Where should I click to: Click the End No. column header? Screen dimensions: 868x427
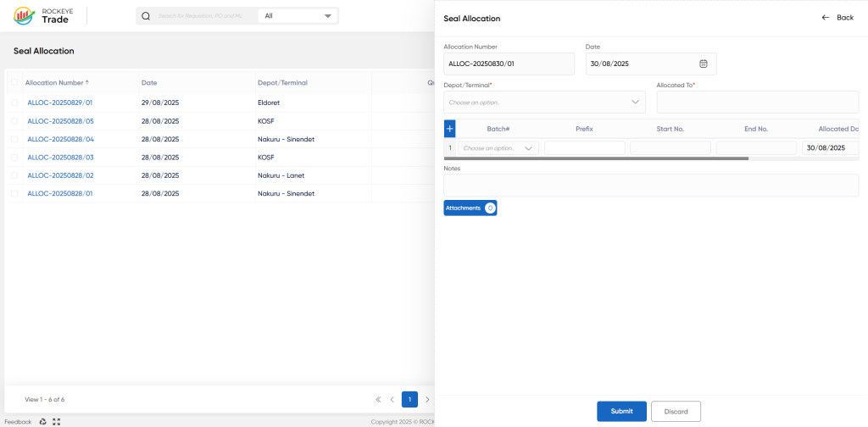[x=756, y=129]
